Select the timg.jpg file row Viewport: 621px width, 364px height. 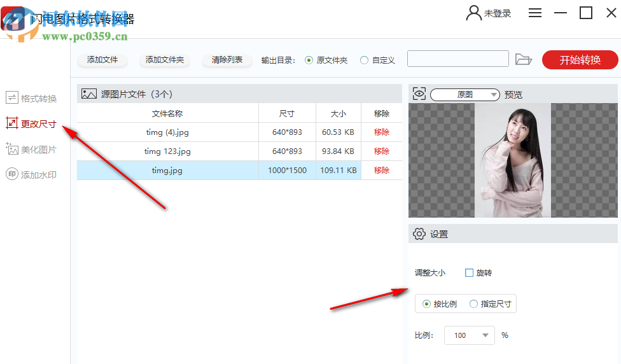pyautogui.click(x=239, y=171)
